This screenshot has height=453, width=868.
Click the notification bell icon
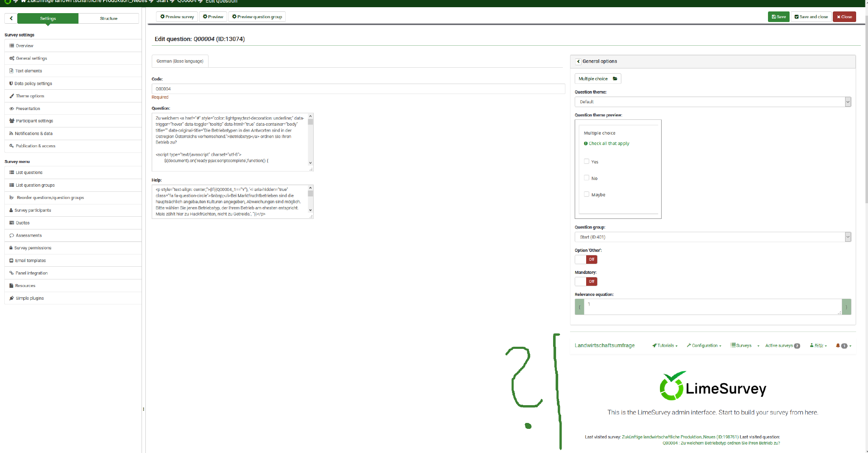(838, 345)
